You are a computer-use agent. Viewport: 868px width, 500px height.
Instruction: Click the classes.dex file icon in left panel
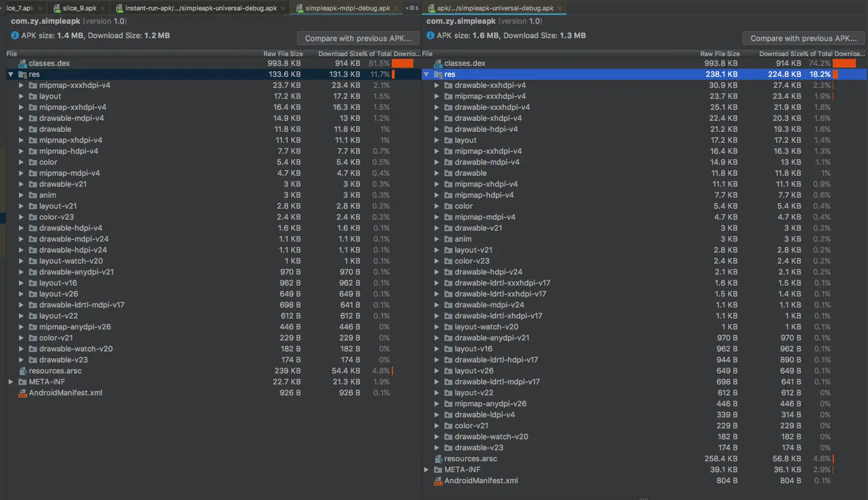coord(23,63)
